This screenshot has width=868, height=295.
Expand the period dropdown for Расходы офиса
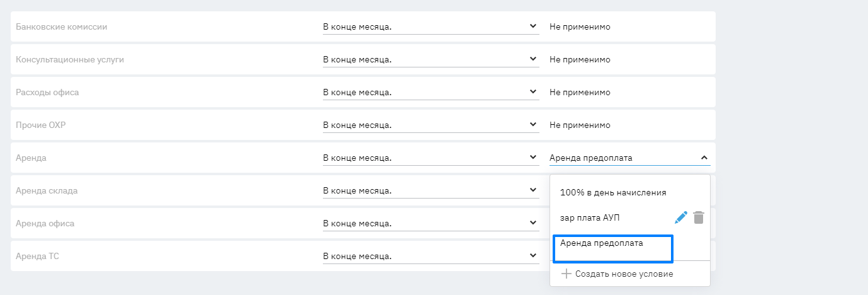point(431,93)
